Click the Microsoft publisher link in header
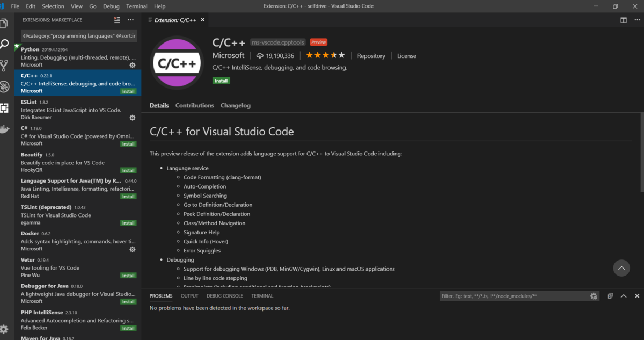 coord(229,55)
